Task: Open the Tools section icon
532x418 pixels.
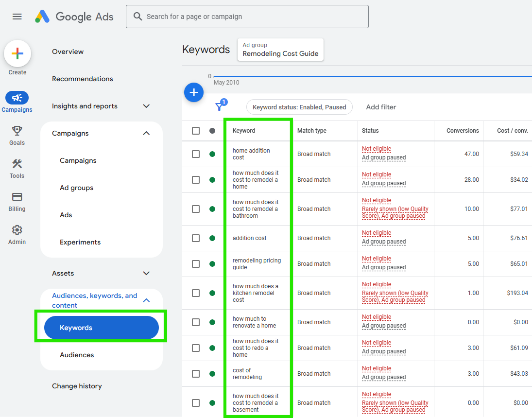Action: (17, 164)
